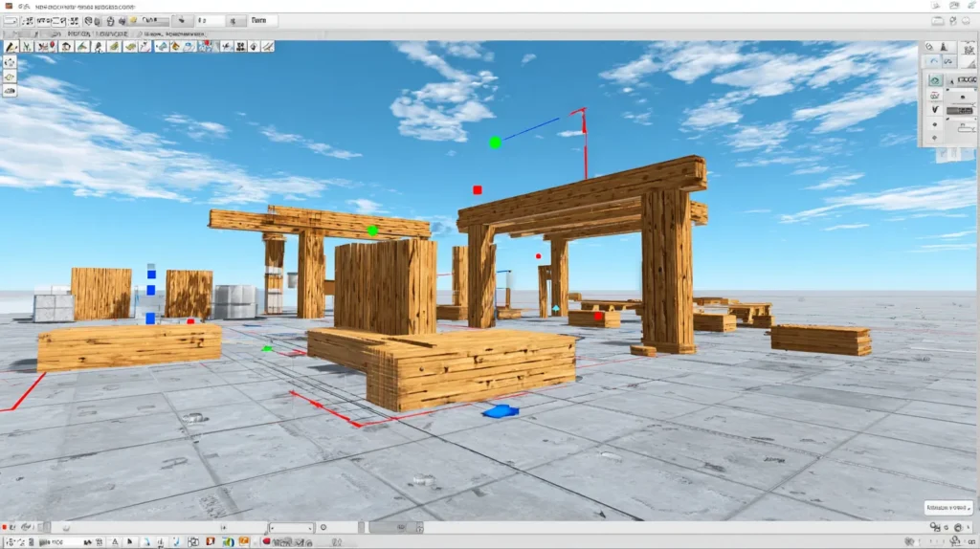Open the dark value field in right panel
The height and width of the screenshot is (549, 980).
tap(959, 111)
